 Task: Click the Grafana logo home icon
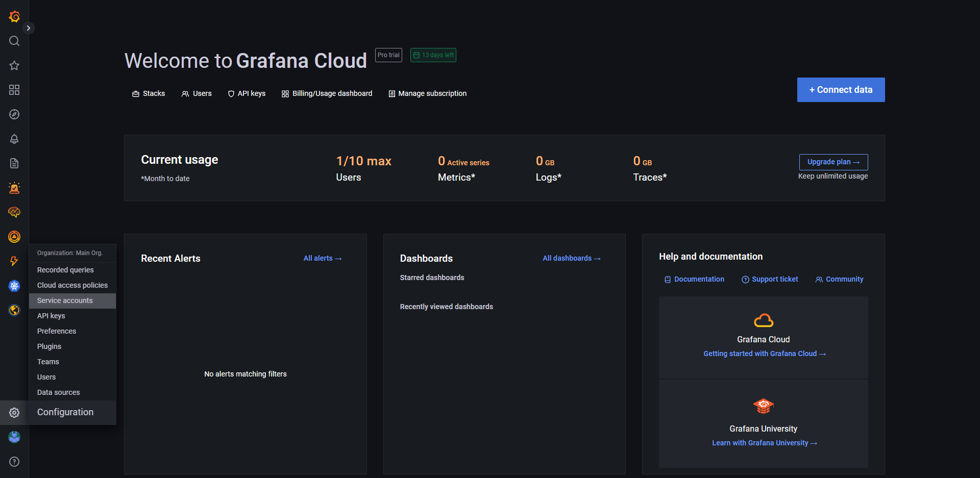click(x=14, y=16)
